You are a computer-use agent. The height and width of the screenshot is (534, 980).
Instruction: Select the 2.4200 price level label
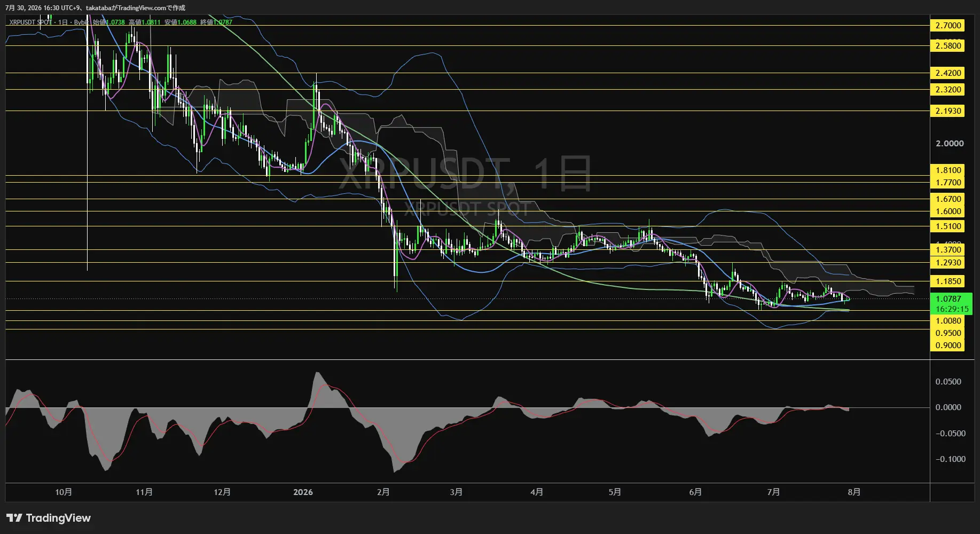pos(948,73)
